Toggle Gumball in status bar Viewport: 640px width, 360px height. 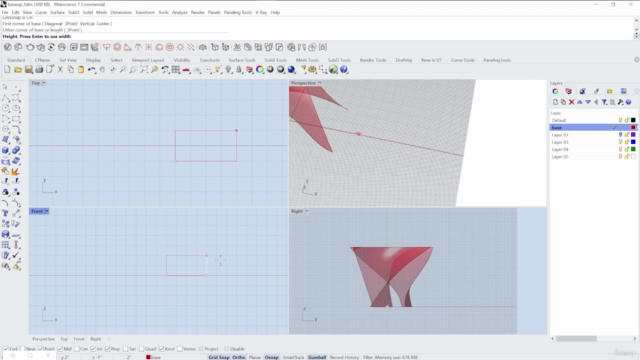(317, 357)
